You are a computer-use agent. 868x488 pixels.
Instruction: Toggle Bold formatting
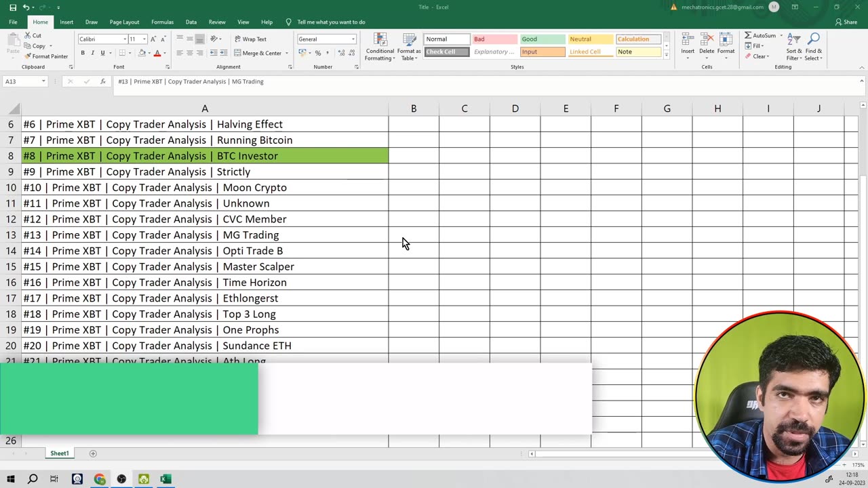83,53
